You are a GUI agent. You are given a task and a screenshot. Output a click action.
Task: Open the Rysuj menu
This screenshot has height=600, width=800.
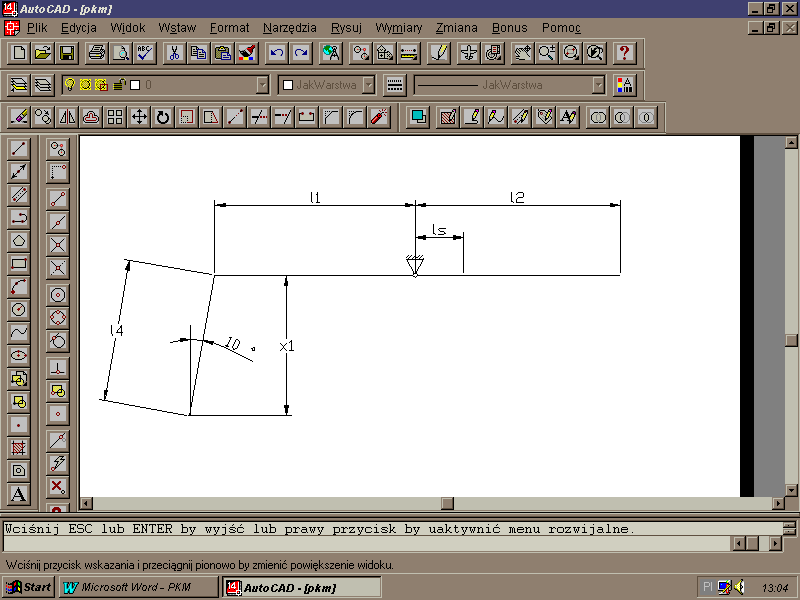[346, 28]
